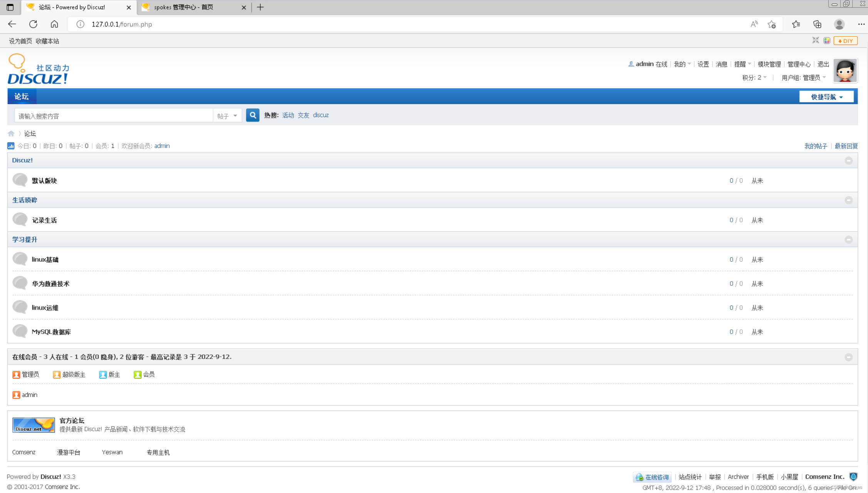The height and width of the screenshot is (493, 868).
Task: Click the 我的帖子 link
Action: tap(816, 146)
